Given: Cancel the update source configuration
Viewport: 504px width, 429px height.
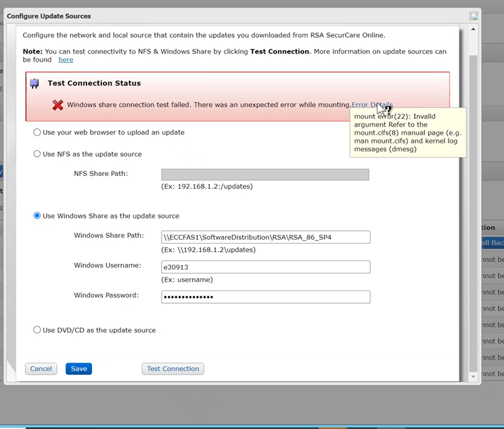Looking at the screenshot, I should [41, 369].
